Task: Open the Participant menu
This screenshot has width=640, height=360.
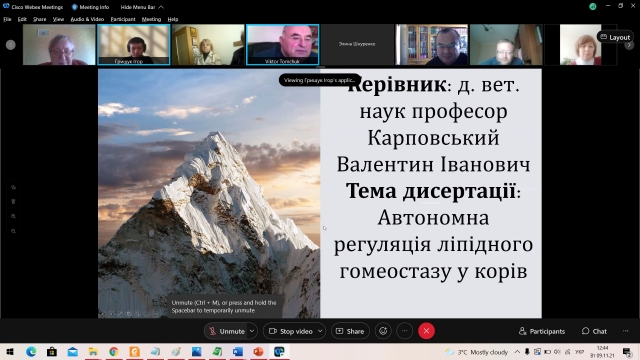Action: (x=123, y=19)
